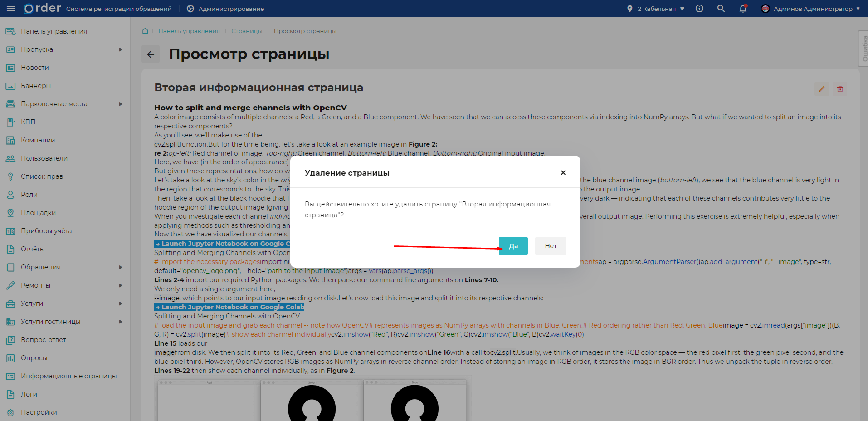Open the search magnifier in the top bar

click(x=721, y=8)
